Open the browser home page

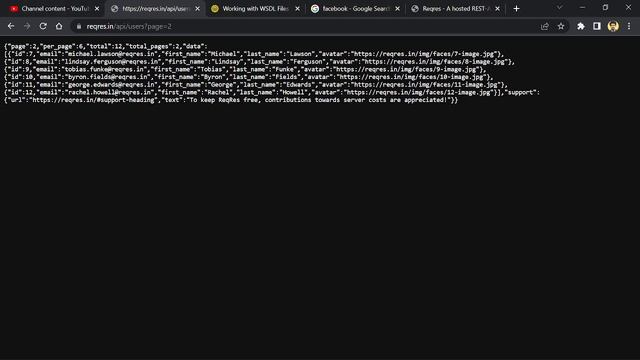(x=59, y=26)
